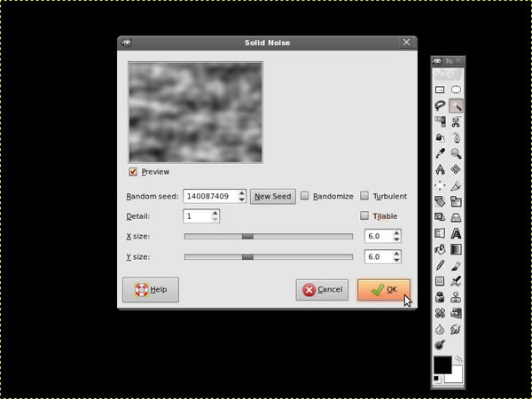
Task: Click the noise preview image
Action: click(195, 113)
